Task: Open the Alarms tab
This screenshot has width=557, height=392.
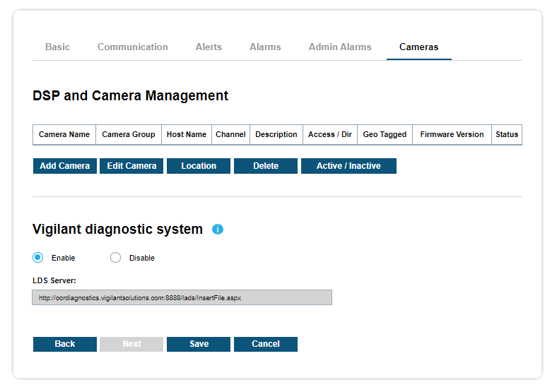Action: [265, 47]
